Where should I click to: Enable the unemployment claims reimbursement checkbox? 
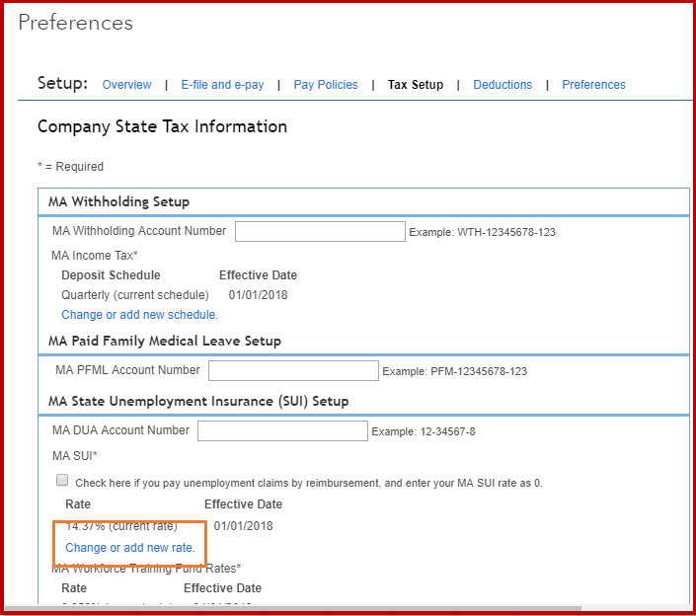(62, 481)
